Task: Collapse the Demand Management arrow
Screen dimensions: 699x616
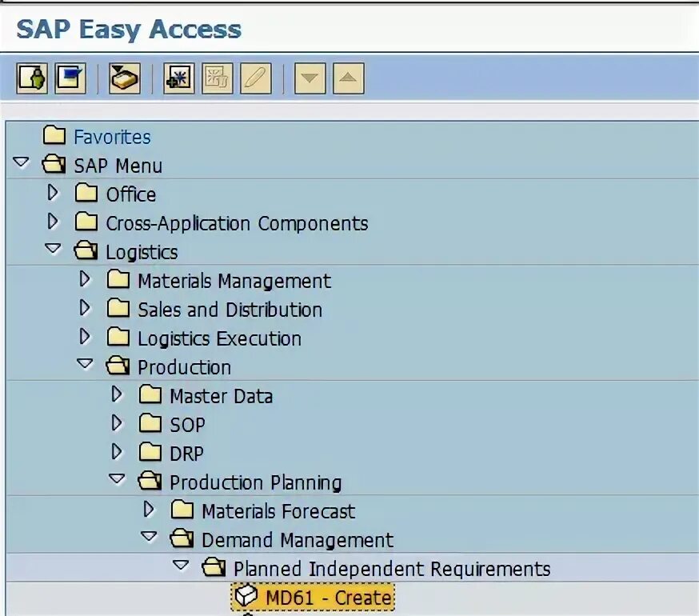Action: 150,537
